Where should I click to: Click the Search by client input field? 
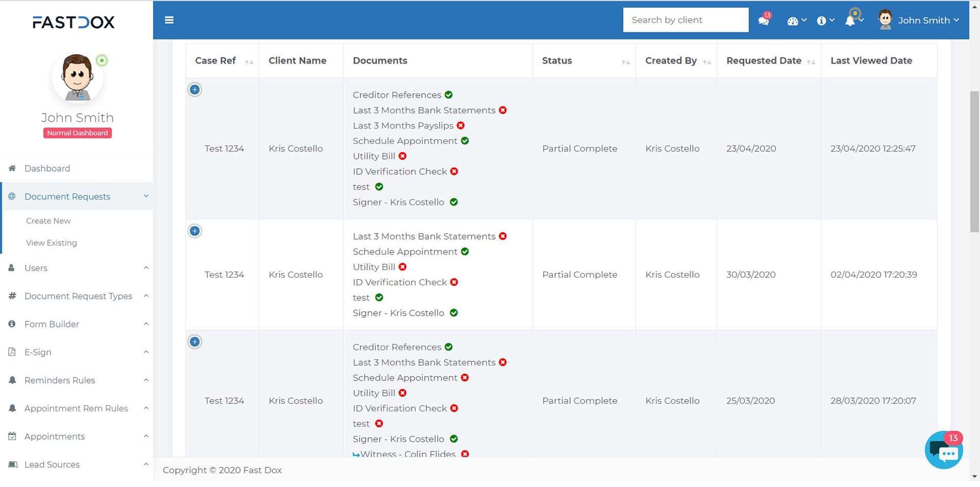[x=686, y=20]
